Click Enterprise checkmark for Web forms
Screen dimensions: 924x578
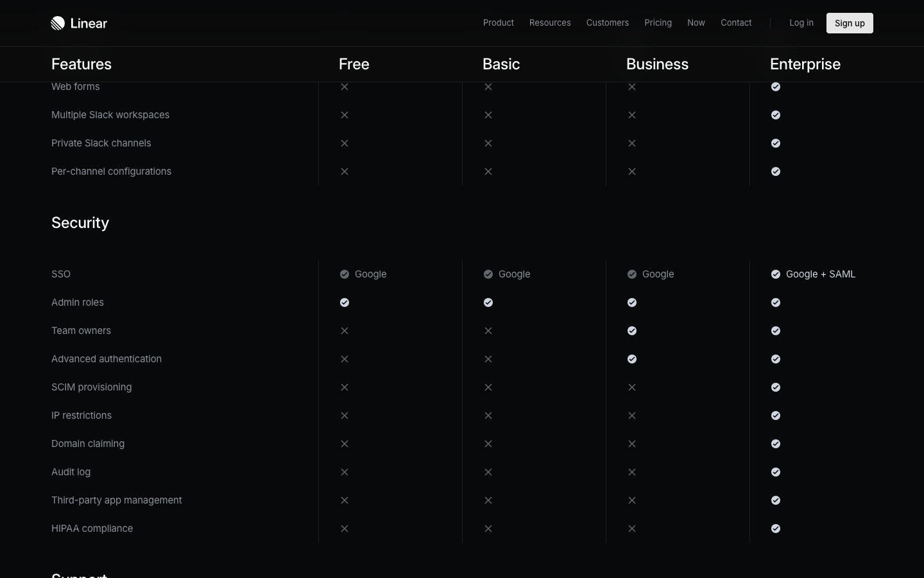(x=776, y=87)
